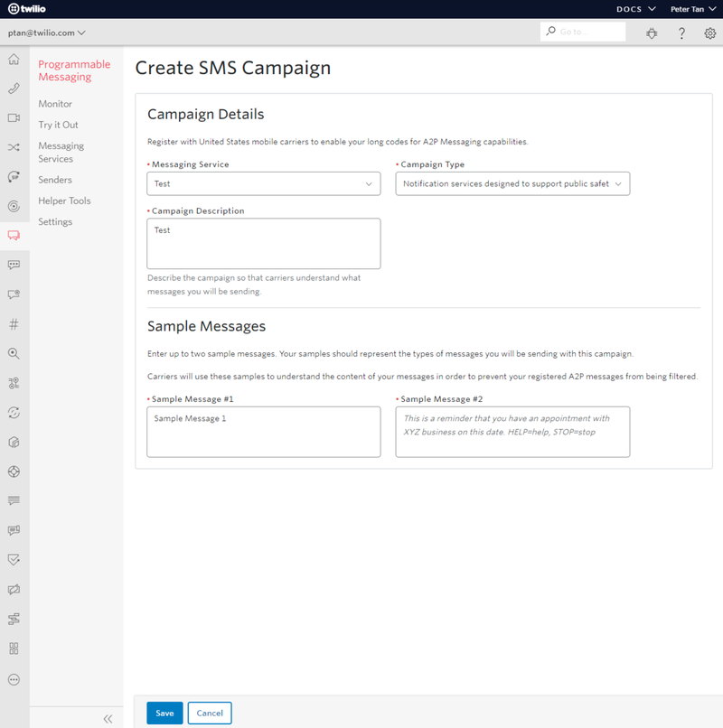The height and width of the screenshot is (728, 723).
Task: Click into Sample Message #1 text area
Action: click(264, 433)
